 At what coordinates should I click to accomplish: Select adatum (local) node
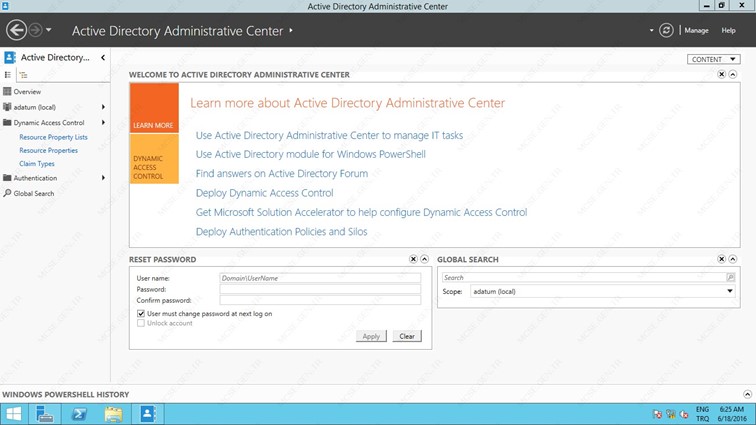click(x=34, y=107)
